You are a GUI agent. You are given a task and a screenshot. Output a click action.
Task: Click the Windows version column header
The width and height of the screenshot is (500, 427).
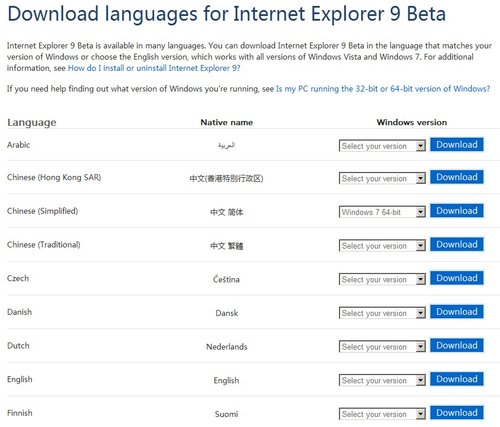click(x=412, y=122)
